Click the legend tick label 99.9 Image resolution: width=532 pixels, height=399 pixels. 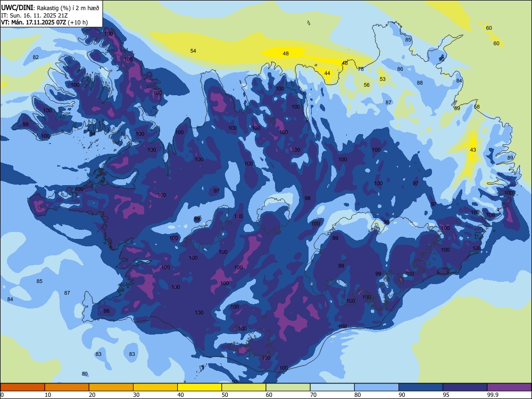click(x=492, y=395)
